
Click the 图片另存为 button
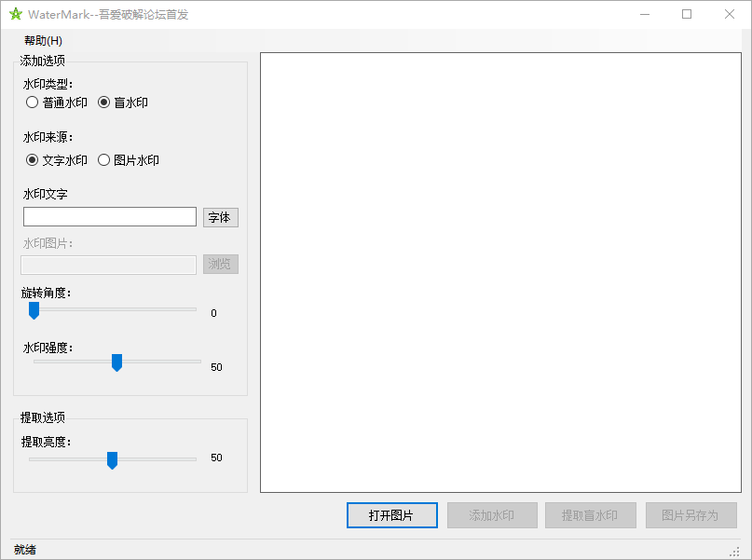click(690, 515)
